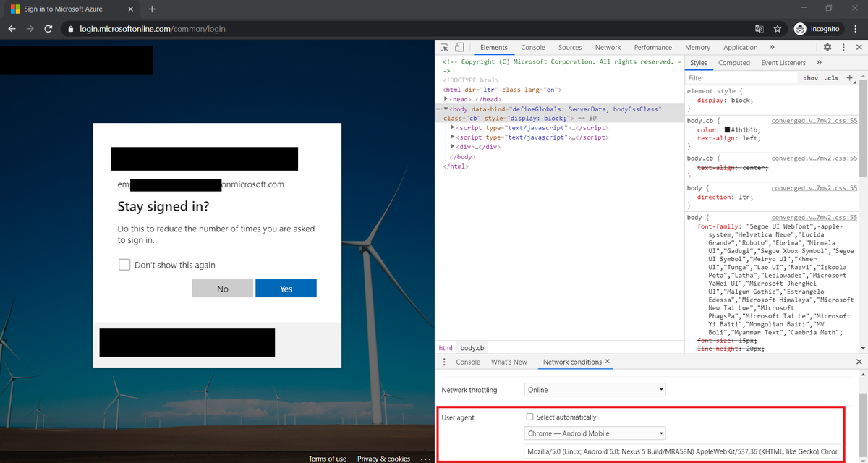The width and height of the screenshot is (868, 463).
Task: Click the translate page icon
Action: coord(759,29)
